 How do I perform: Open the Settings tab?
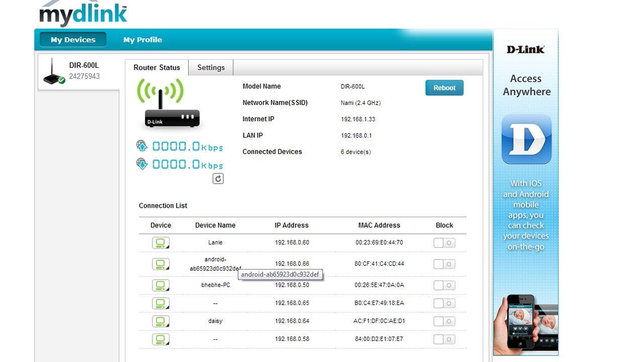tap(211, 67)
